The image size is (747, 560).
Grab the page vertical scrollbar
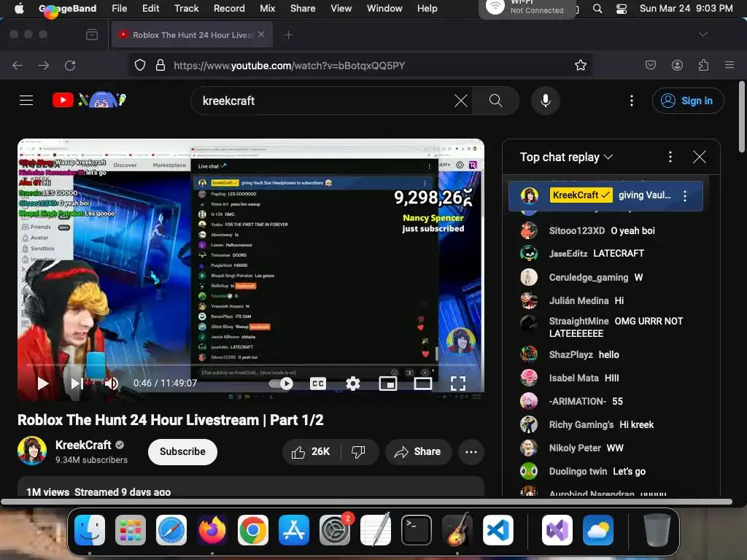(741, 117)
